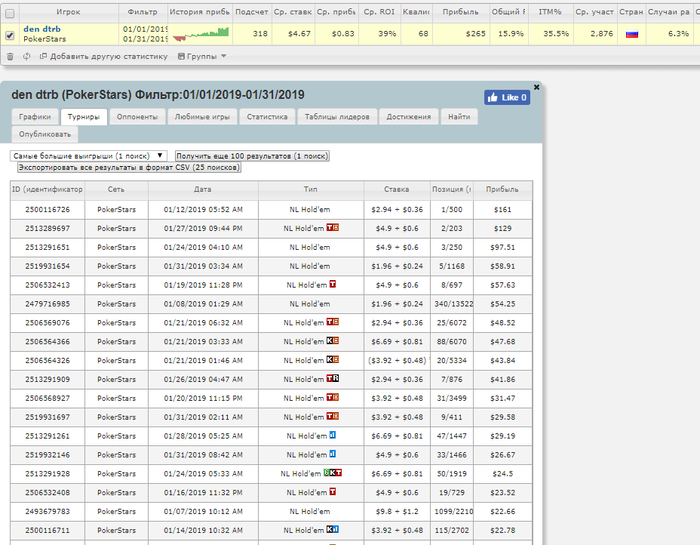
Task: Click the Facebook Like thumbs-up button
Action: tap(507, 97)
